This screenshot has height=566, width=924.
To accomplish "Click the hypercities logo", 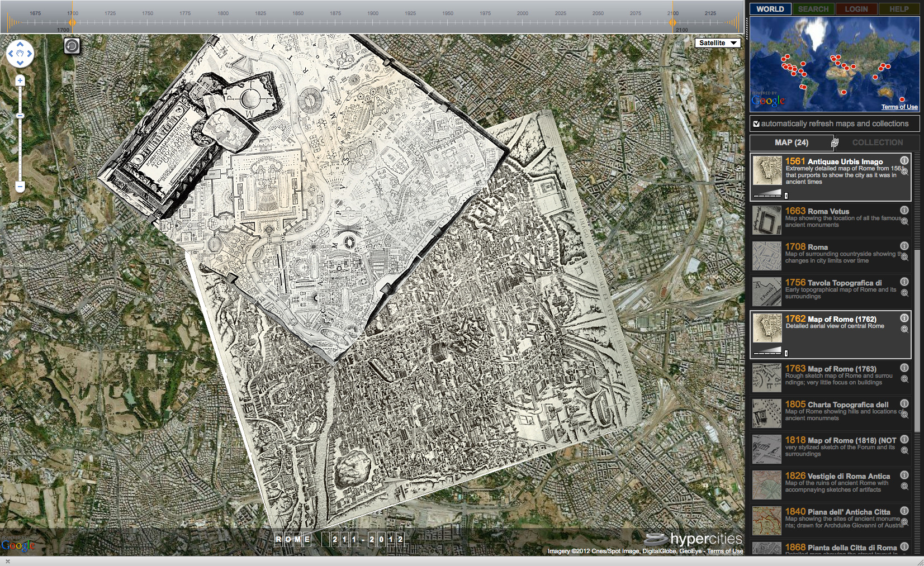I will click(694, 539).
